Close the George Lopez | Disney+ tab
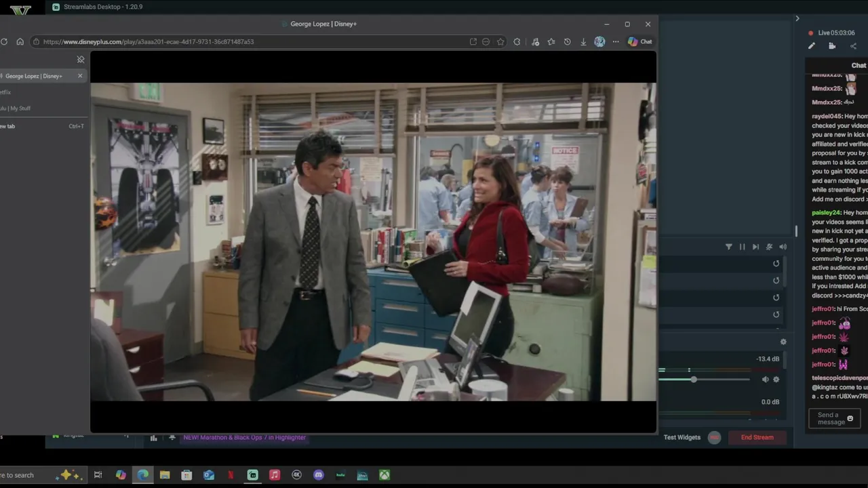868x488 pixels. click(80, 76)
